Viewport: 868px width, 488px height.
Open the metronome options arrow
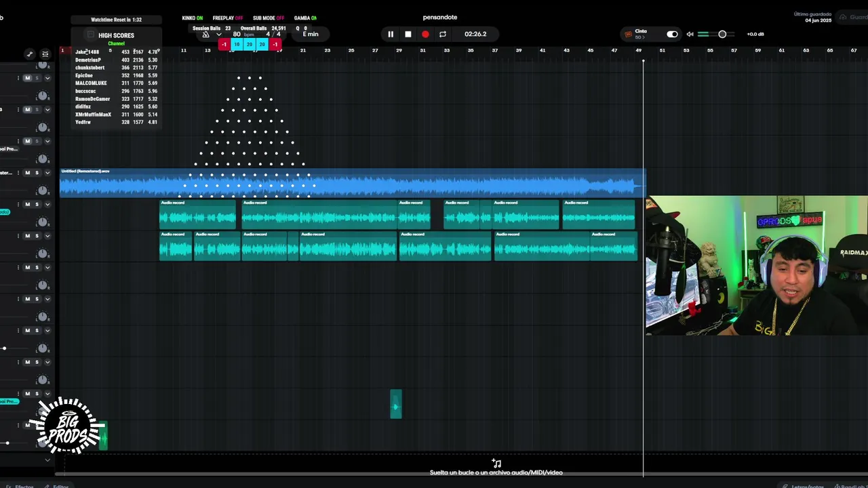click(x=218, y=35)
